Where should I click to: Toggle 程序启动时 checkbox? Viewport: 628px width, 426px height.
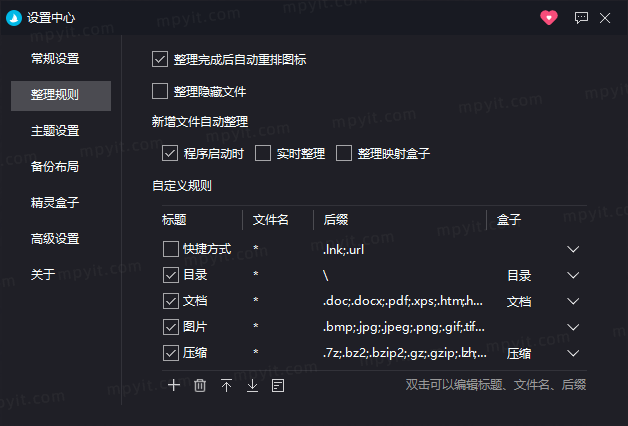pyautogui.click(x=170, y=153)
